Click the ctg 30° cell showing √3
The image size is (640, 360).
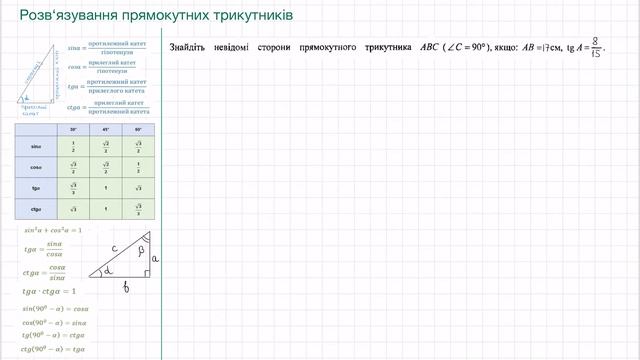pyautogui.click(x=73, y=209)
